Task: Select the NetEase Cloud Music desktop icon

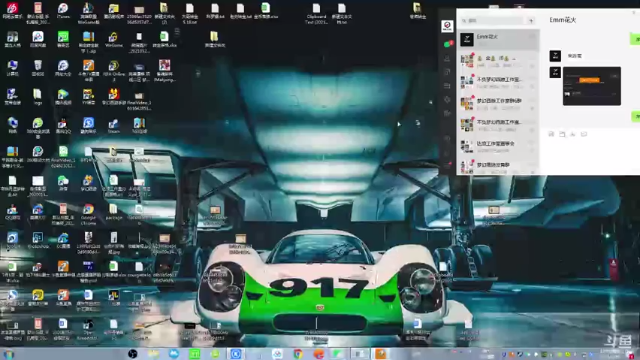Action: (13, 11)
